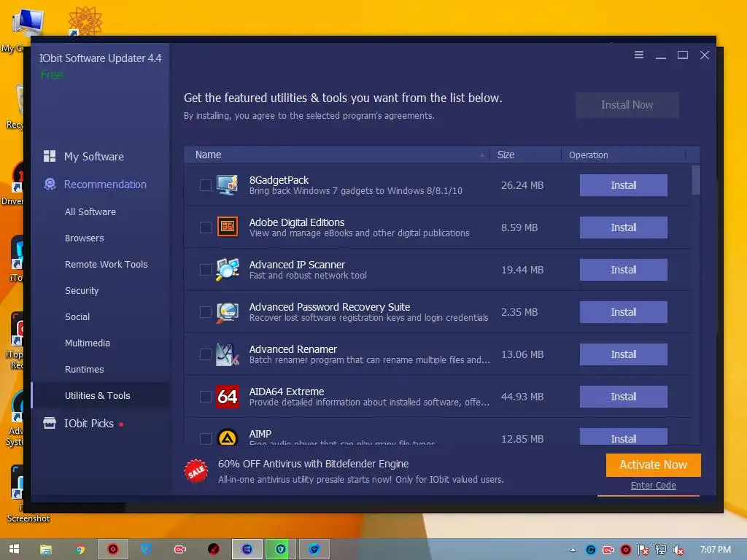Install Advanced Renamer
The image size is (747, 560).
click(x=623, y=354)
